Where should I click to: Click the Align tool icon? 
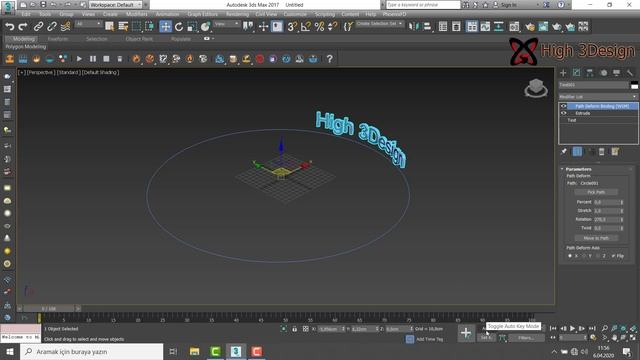tap(427, 27)
